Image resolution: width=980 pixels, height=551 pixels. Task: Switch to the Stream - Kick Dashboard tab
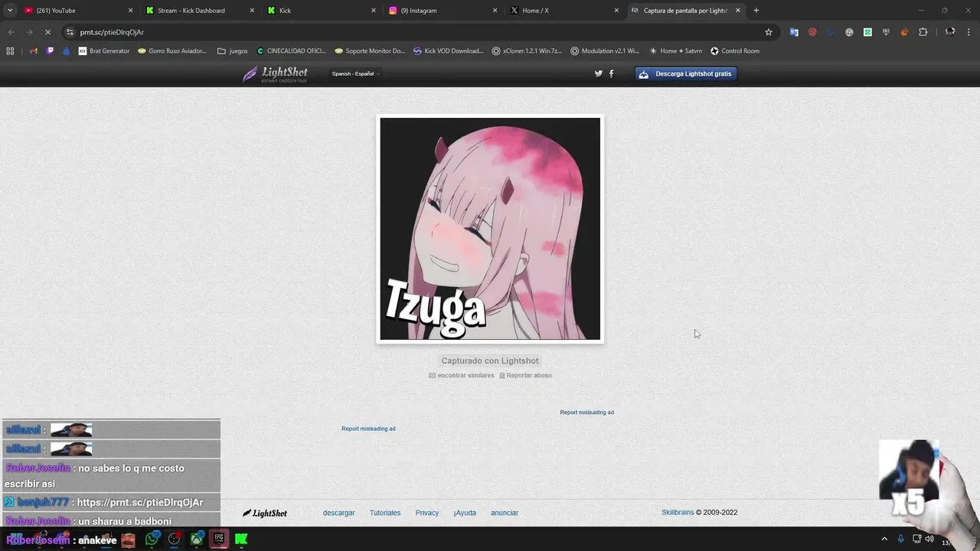[x=199, y=11]
